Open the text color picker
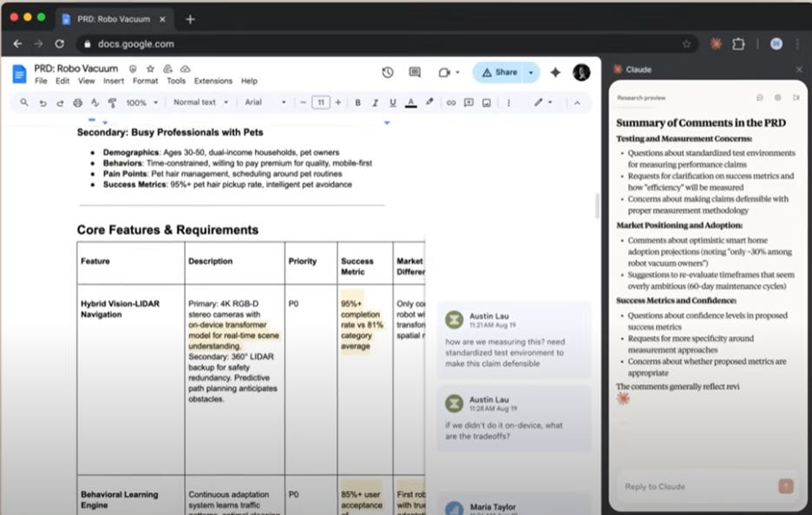Viewport: 812px width, 515px height. tap(410, 102)
